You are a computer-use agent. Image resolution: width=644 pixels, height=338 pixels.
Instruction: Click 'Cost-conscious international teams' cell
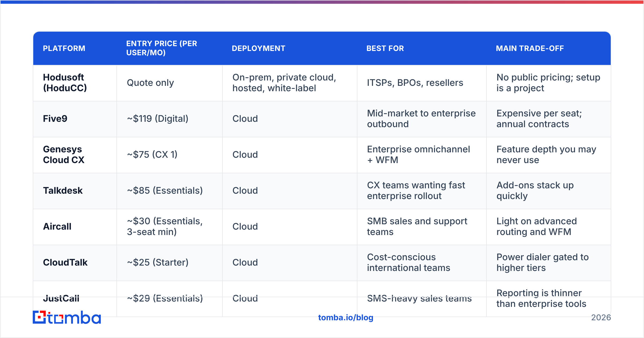[422, 263]
